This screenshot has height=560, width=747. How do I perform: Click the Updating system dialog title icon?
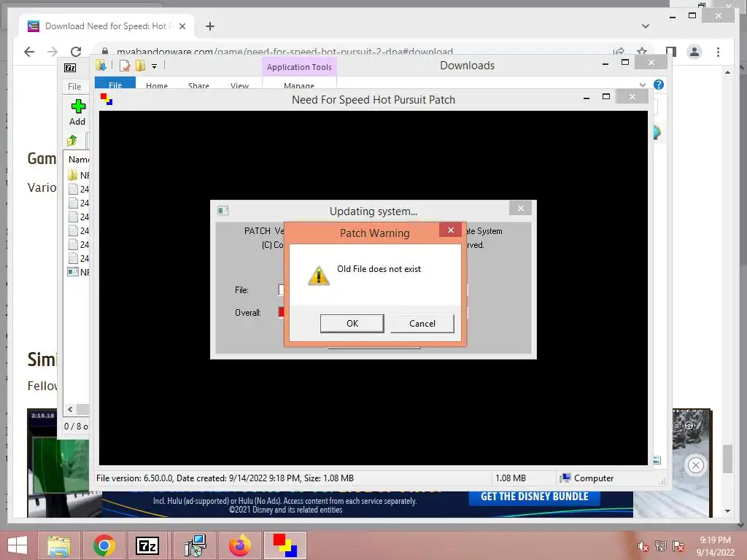coord(222,211)
